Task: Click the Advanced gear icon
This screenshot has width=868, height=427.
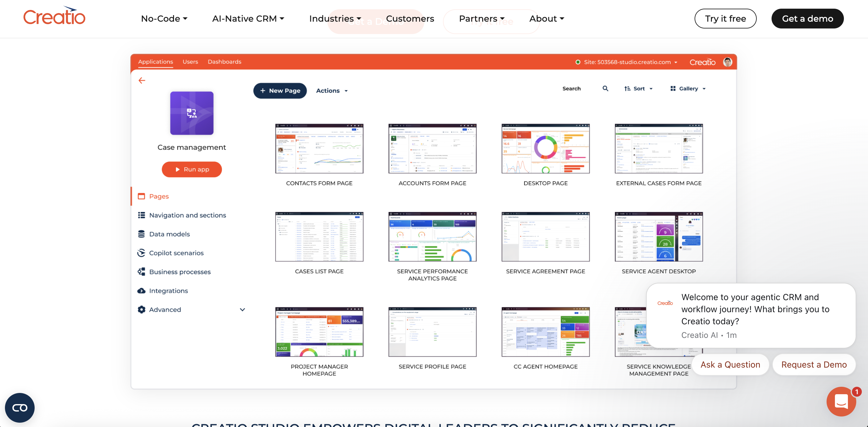Action: (x=142, y=309)
